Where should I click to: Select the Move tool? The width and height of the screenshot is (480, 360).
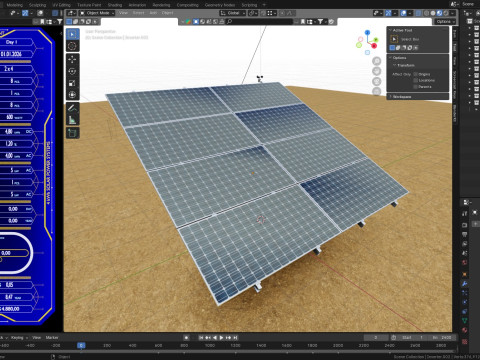click(72, 60)
